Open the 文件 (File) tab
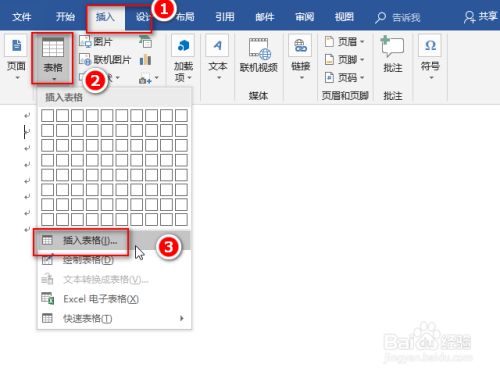 (x=22, y=17)
